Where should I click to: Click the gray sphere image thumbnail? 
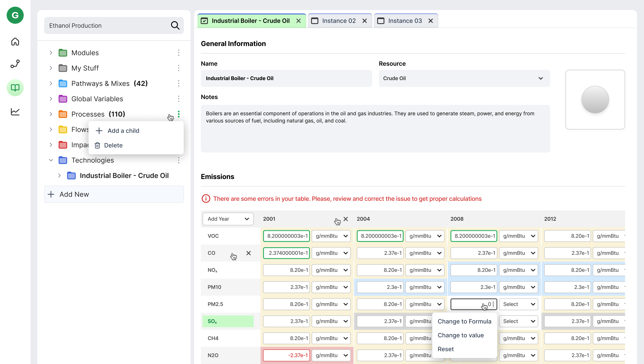[x=595, y=100]
